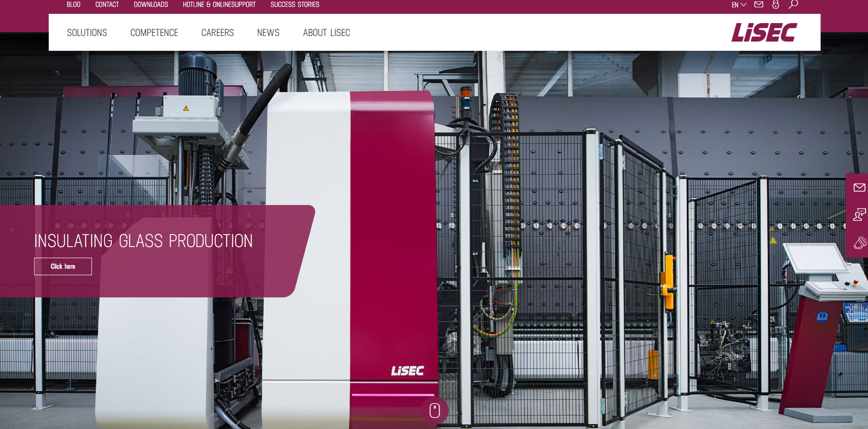Select the Careers menu item
The width and height of the screenshot is (868, 429).
pos(217,33)
